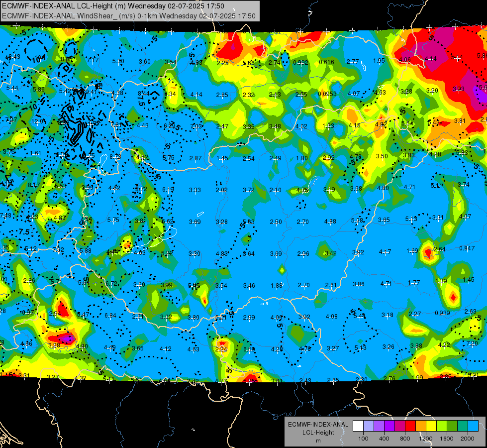
Task: Click the orange legend swatch
Action: pos(421,426)
